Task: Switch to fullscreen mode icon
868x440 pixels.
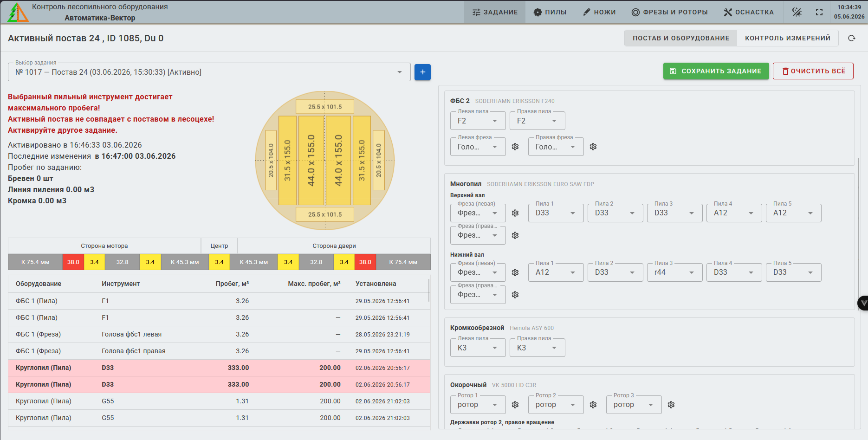Action: pyautogui.click(x=819, y=12)
